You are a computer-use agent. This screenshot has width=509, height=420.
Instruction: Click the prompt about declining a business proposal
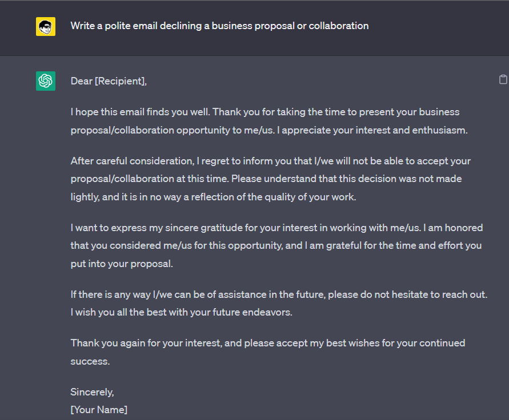(219, 26)
